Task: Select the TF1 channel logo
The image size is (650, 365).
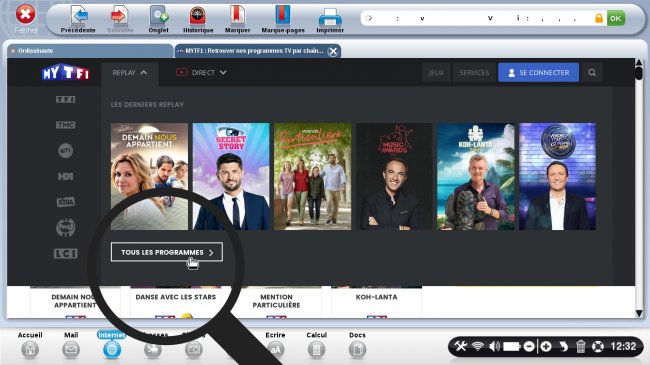Action: tap(65, 99)
